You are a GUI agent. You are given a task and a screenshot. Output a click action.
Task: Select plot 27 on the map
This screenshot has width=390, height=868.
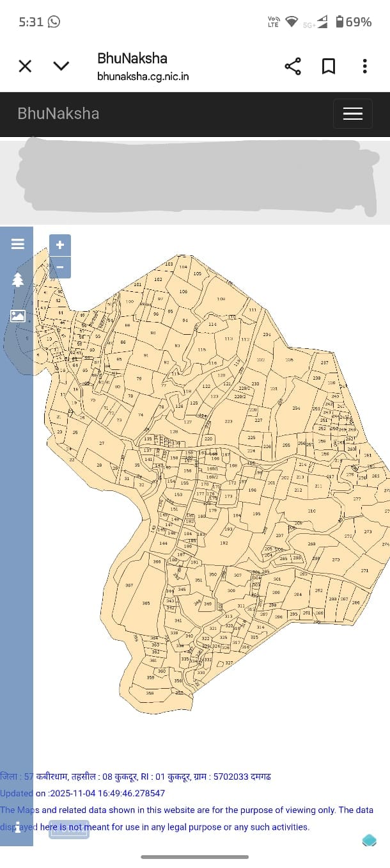[101, 444]
